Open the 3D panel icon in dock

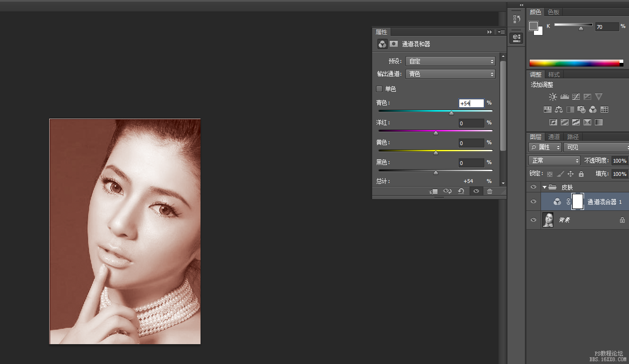(517, 37)
